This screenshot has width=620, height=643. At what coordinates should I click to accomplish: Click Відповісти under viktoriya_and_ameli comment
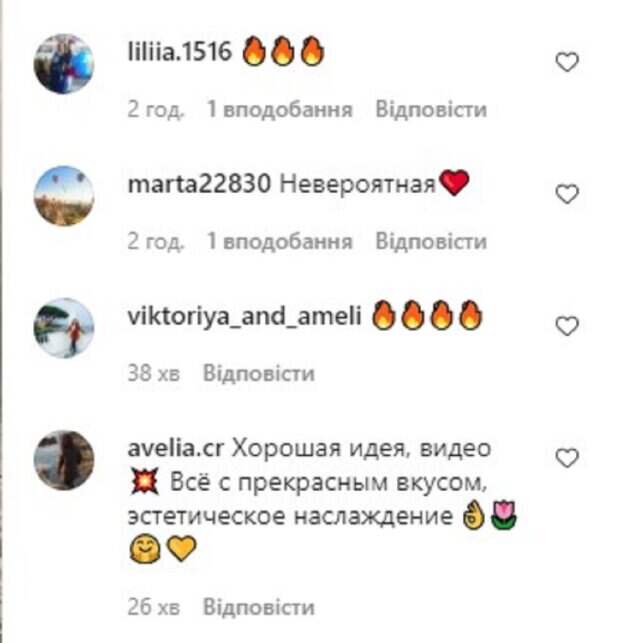259,374
